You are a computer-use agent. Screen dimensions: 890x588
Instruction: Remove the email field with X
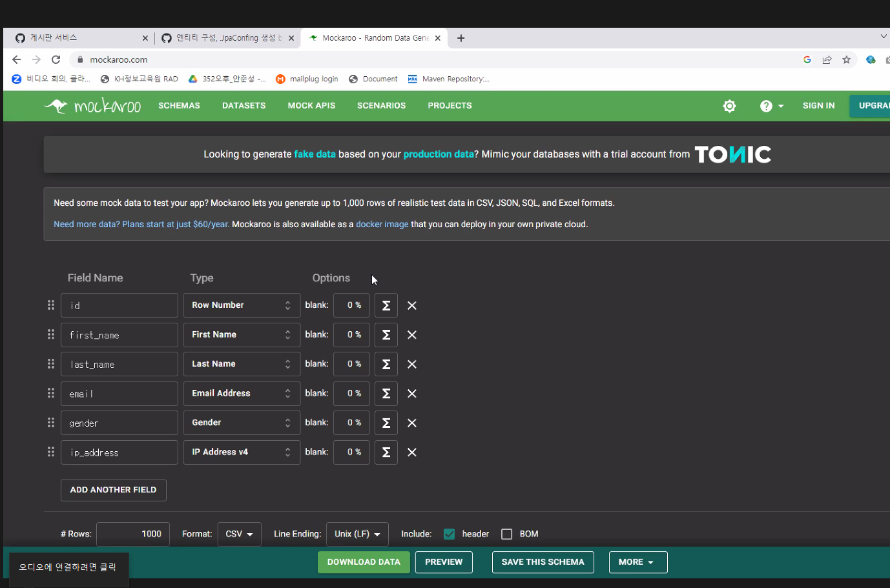click(x=412, y=394)
